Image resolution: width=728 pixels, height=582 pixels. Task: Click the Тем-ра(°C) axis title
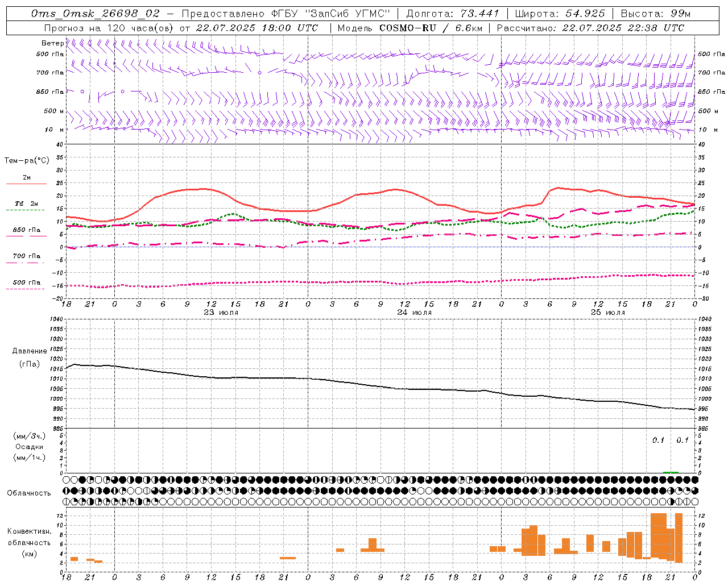27,160
